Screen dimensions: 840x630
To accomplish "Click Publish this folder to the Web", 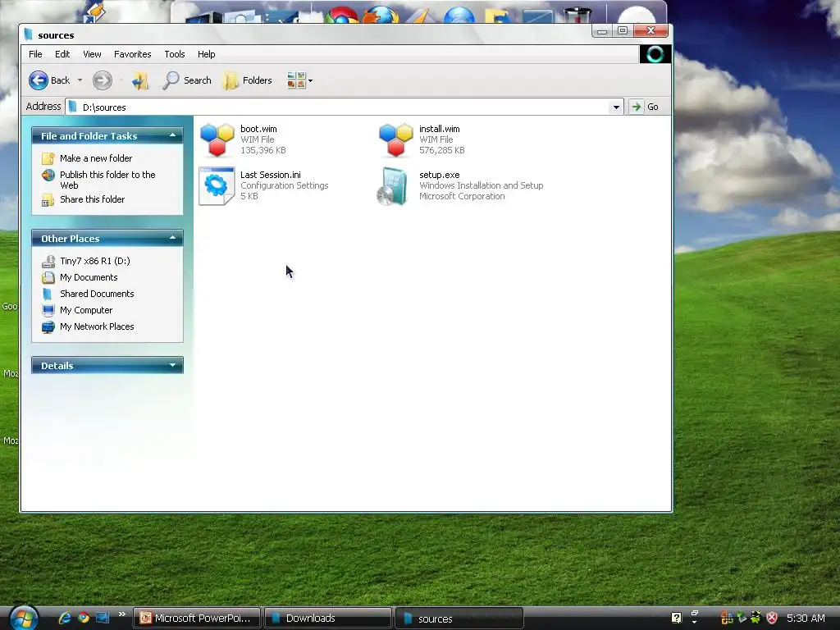I will [107, 180].
